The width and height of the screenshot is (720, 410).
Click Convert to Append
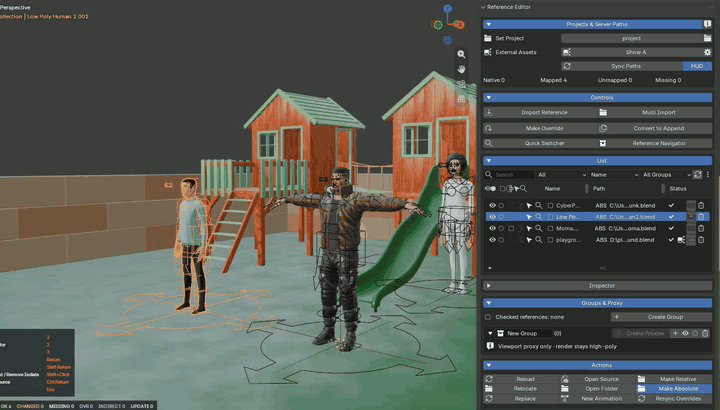655,128
